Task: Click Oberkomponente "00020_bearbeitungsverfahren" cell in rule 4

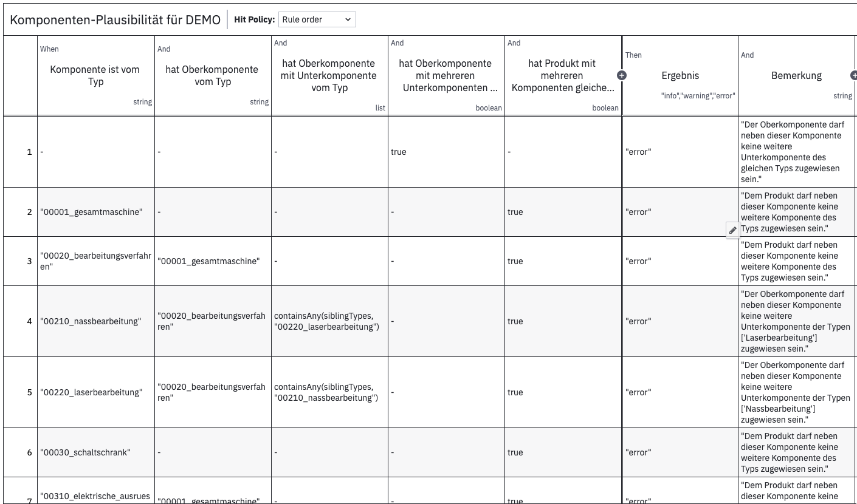Action: (x=213, y=321)
